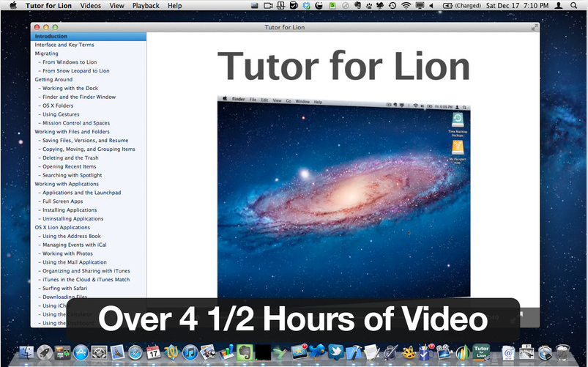Open the Trash in the Dock
This screenshot has height=367, width=588.
pos(563,353)
